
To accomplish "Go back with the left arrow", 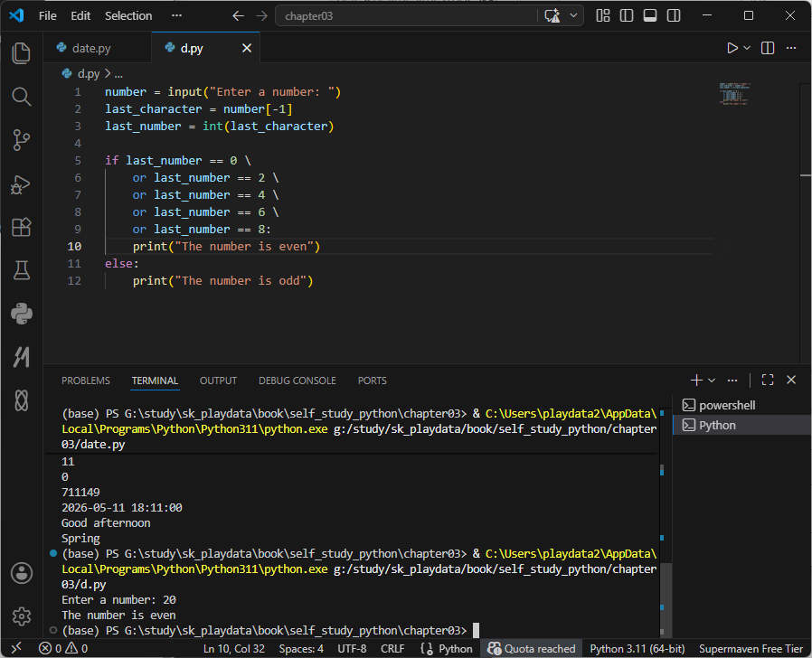I will tap(238, 16).
